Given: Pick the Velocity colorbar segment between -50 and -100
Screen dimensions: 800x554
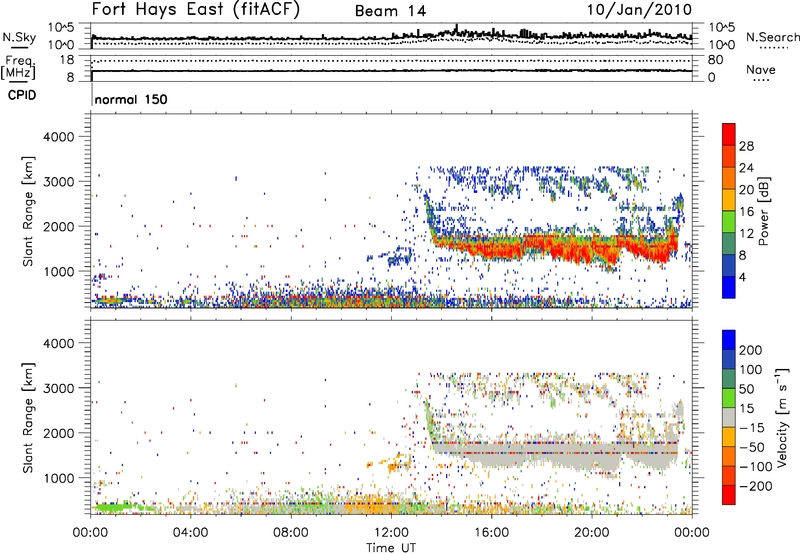Looking at the screenshot, I should pos(729,456).
